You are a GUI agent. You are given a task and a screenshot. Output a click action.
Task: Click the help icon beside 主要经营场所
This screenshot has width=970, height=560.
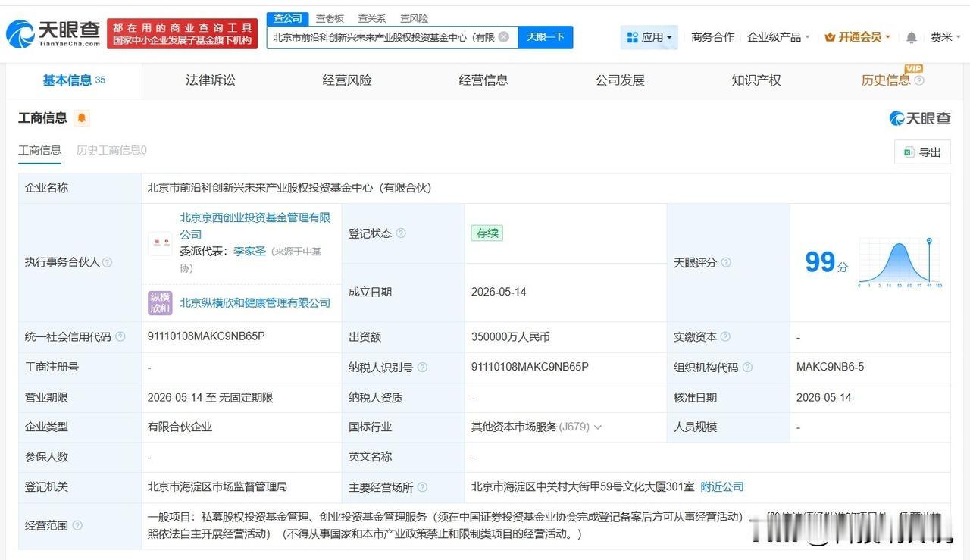[x=422, y=487]
